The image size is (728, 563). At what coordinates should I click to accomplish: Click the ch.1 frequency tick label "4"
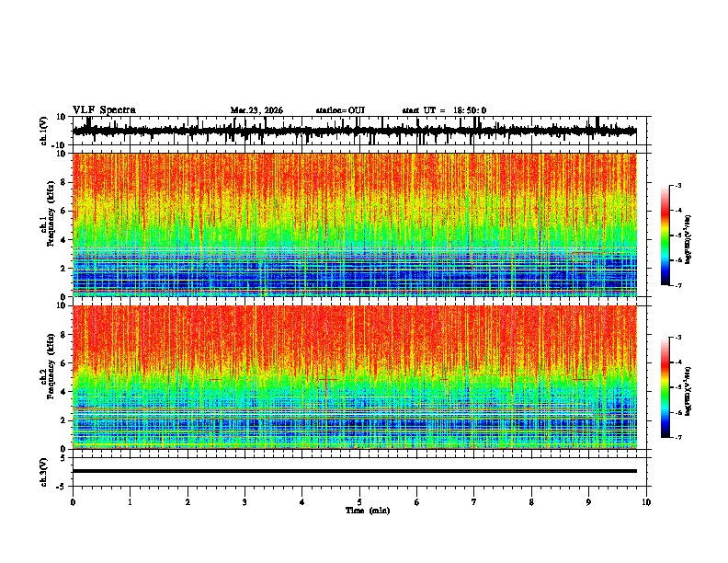(x=64, y=240)
